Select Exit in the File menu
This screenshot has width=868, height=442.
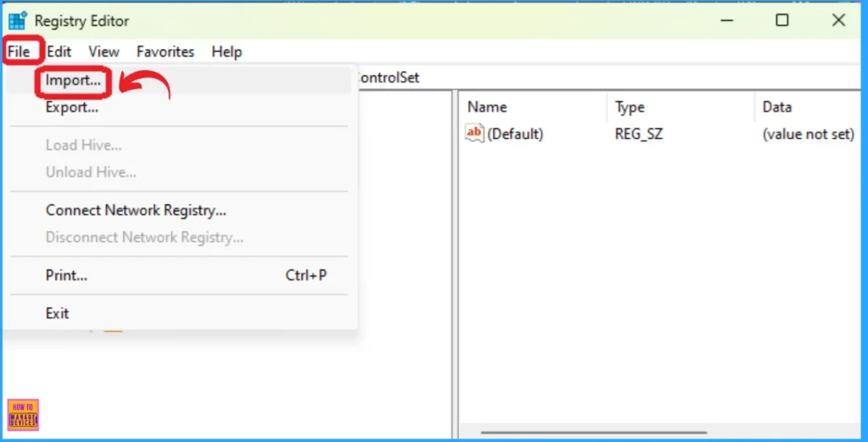(x=181, y=313)
